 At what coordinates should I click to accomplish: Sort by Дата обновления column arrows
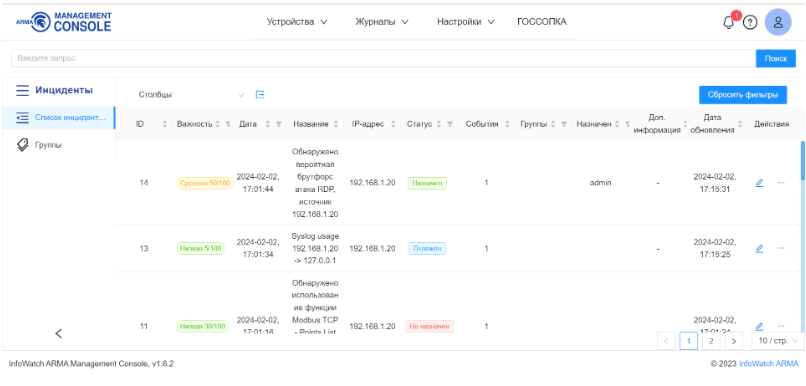(x=740, y=124)
